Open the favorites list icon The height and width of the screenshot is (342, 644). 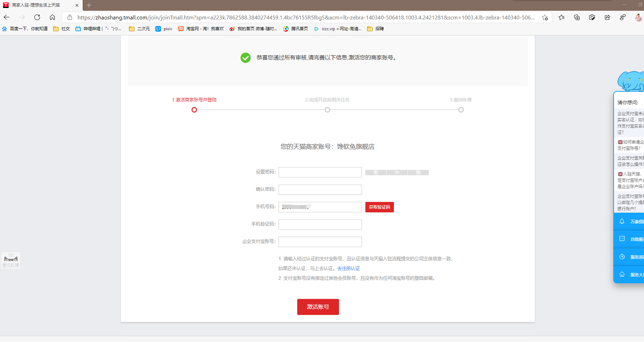click(562, 17)
